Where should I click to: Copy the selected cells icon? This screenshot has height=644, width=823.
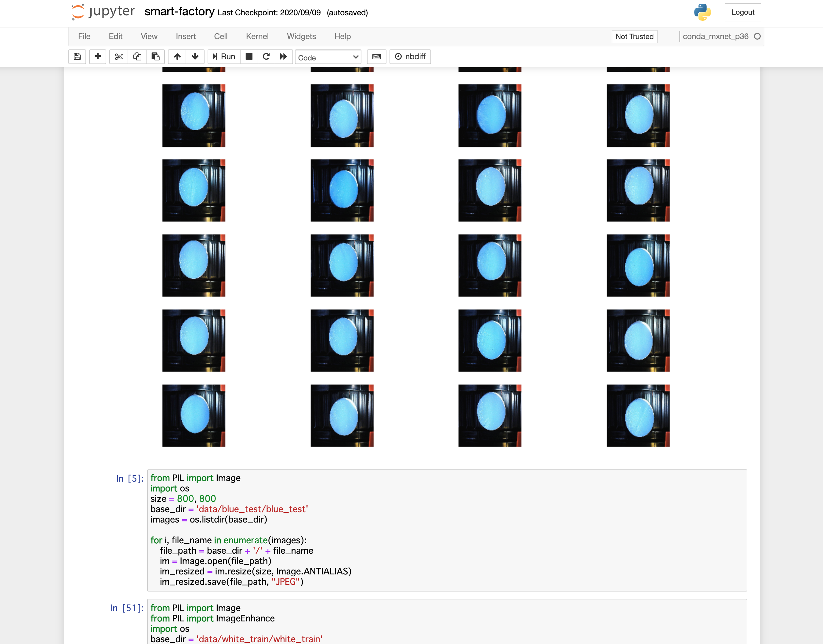coord(137,56)
